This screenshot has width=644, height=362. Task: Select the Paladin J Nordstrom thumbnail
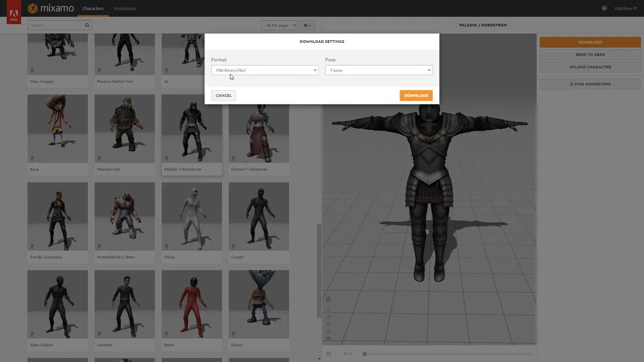tap(192, 129)
